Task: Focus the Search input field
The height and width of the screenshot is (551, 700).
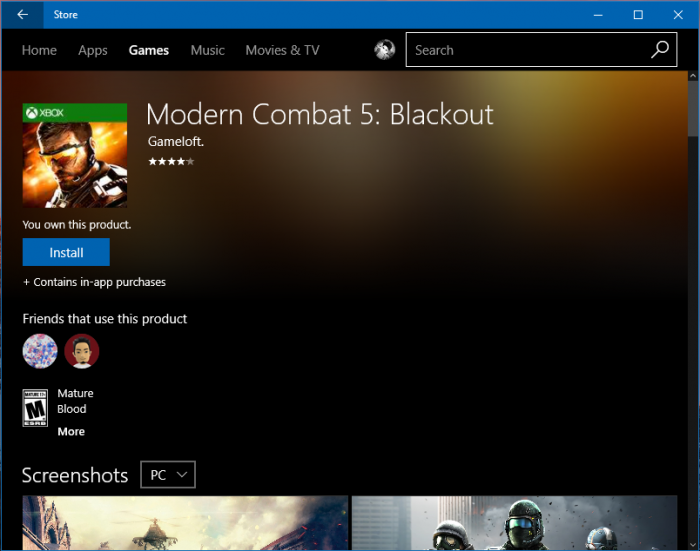Action: pos(541,50)
